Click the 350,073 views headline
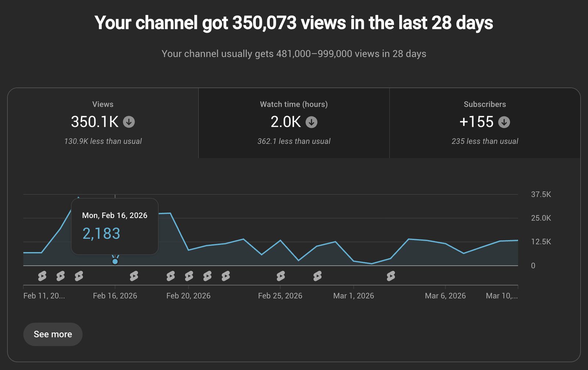Viewport: 588px width, 370px height. tap(294, 23)
